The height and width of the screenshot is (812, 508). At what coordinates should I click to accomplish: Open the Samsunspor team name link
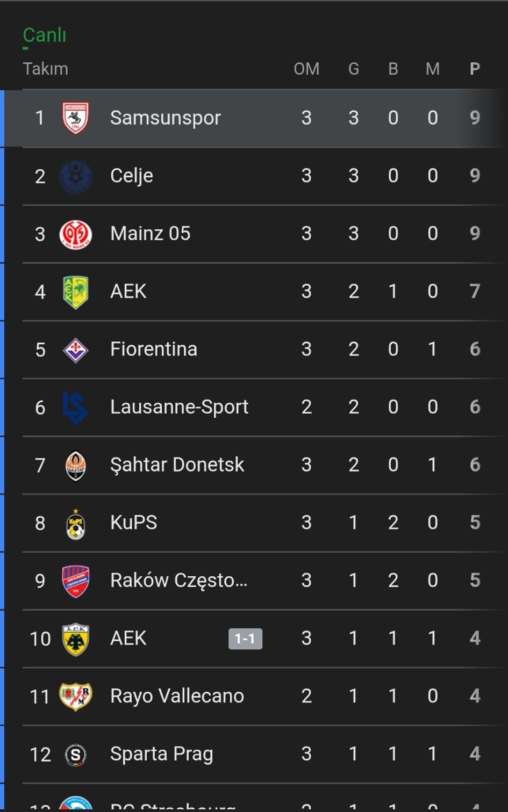pos(166,118)
